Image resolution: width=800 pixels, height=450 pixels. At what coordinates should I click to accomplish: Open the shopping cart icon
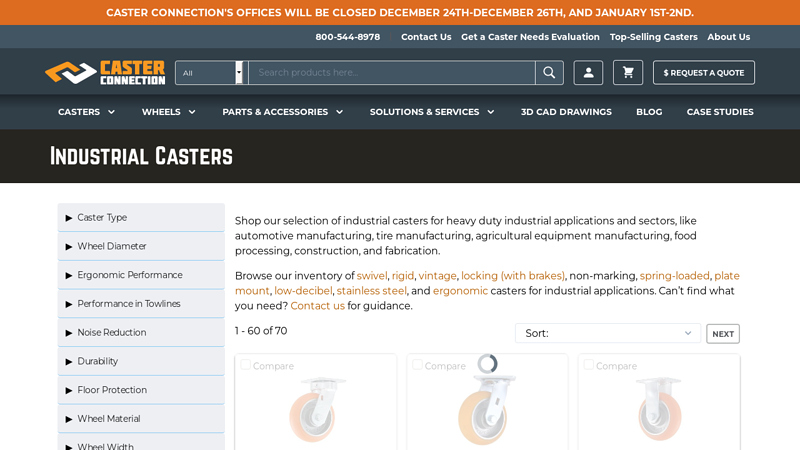pyautogui.click(x=628, y=73)
